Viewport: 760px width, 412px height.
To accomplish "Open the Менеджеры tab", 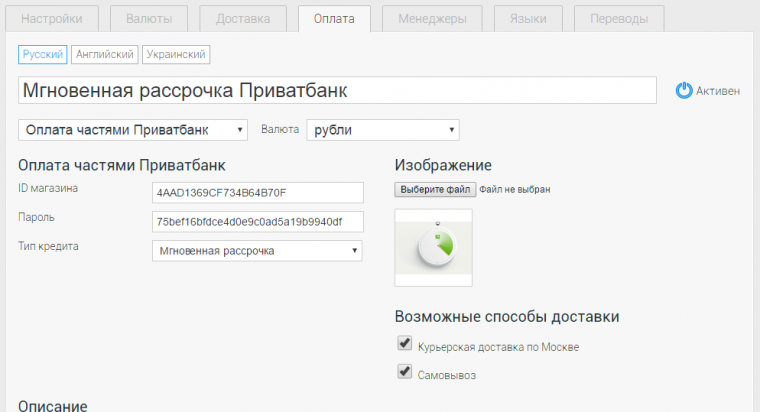I will point(432,19).
